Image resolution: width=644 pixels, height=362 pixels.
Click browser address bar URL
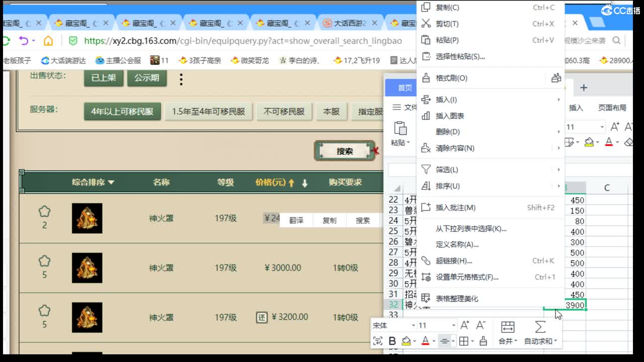point(243,41)
